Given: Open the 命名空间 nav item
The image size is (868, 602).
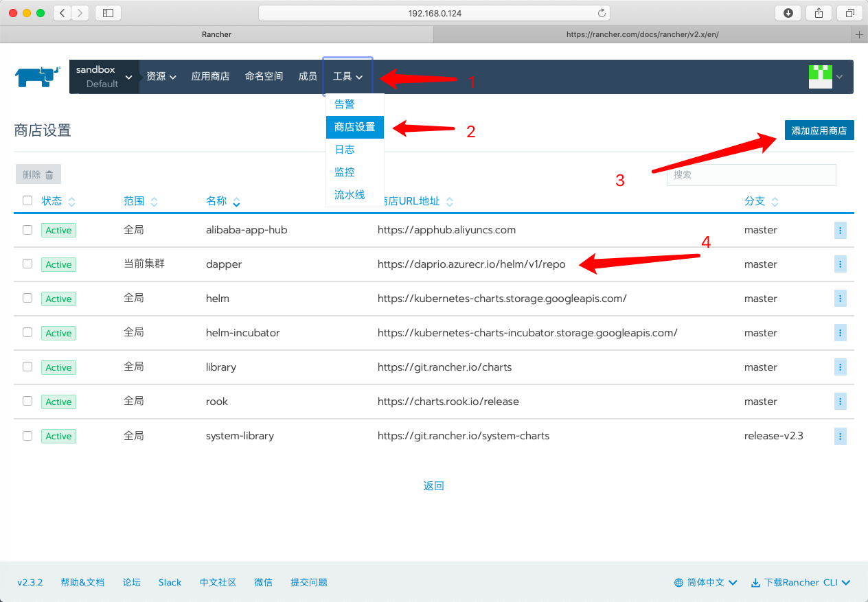Looking at the screenshot, I should 264,77.
